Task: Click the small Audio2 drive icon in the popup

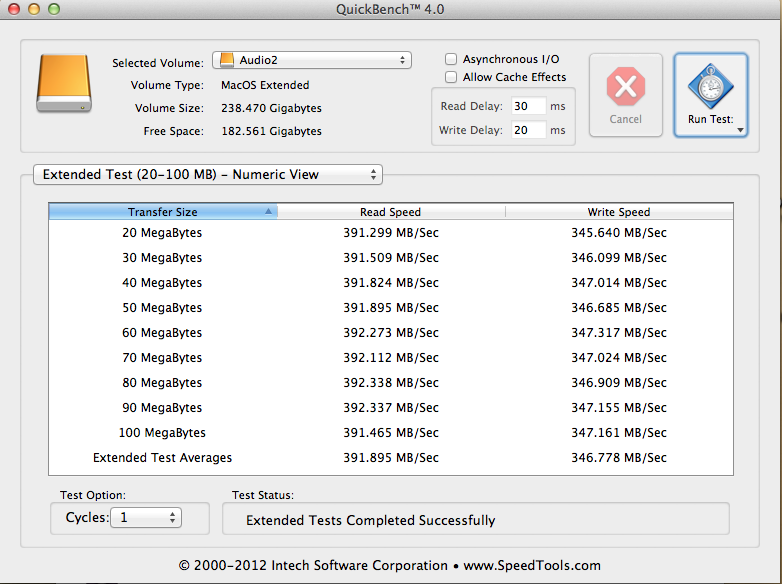Action: click(x=227, y=60)
